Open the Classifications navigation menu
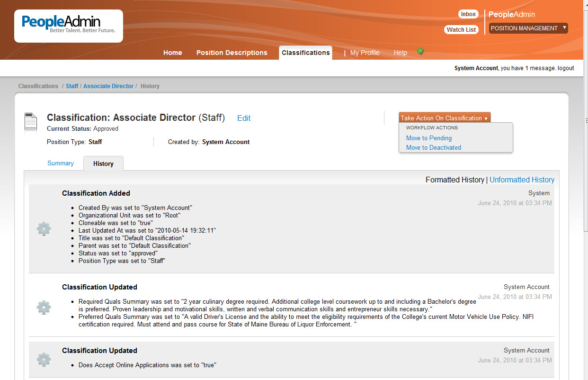Image resolution: width=588 pixels, height=380 pixels. pyautogui.click(x=305, y=52)
